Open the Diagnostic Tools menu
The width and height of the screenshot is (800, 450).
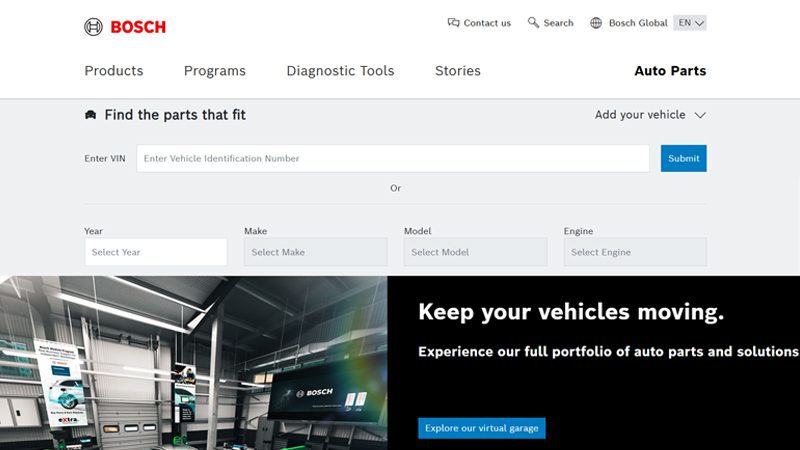340,71
